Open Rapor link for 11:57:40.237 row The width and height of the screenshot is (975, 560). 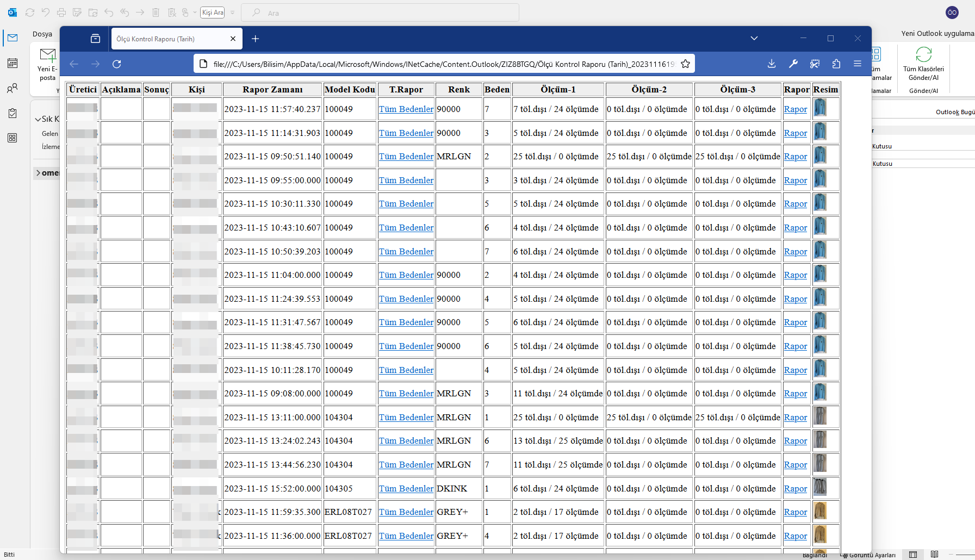[796, 109]
